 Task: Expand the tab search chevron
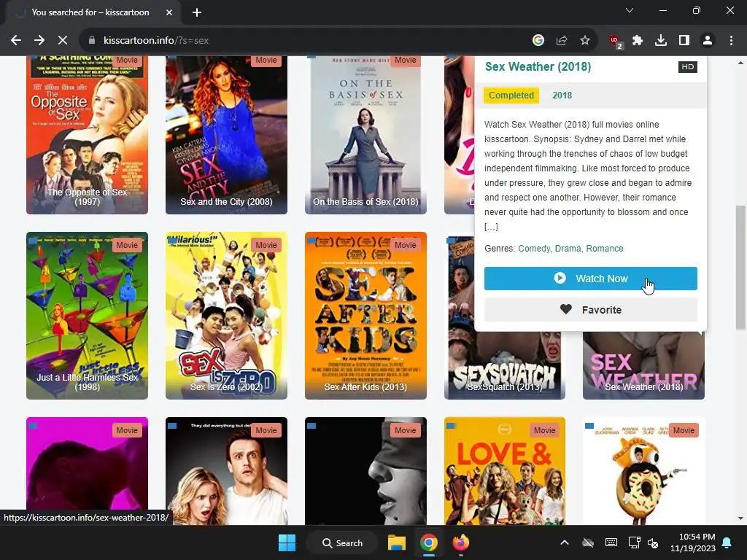(630, 10)
